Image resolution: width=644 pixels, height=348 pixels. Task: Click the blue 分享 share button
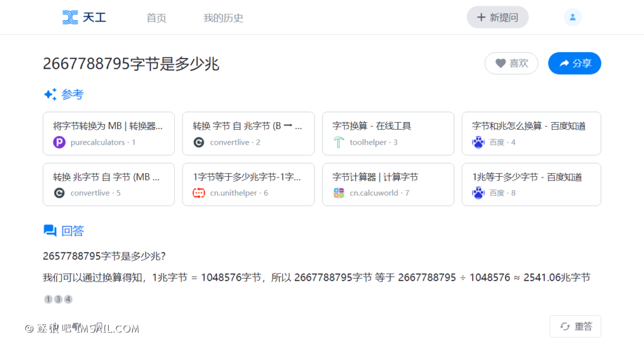[x=574, y=64]
